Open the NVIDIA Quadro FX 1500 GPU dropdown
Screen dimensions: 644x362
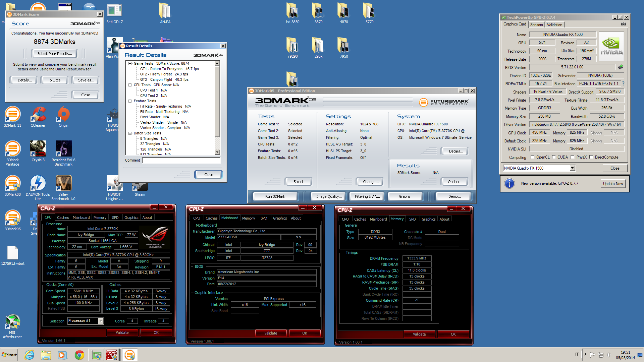click(572, 168)
